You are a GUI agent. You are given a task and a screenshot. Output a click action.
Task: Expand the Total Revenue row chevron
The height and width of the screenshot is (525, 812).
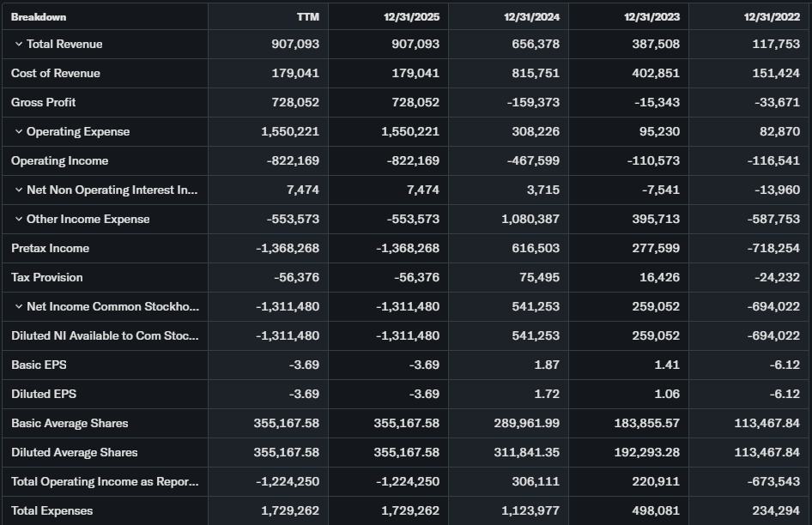point(19,45)
